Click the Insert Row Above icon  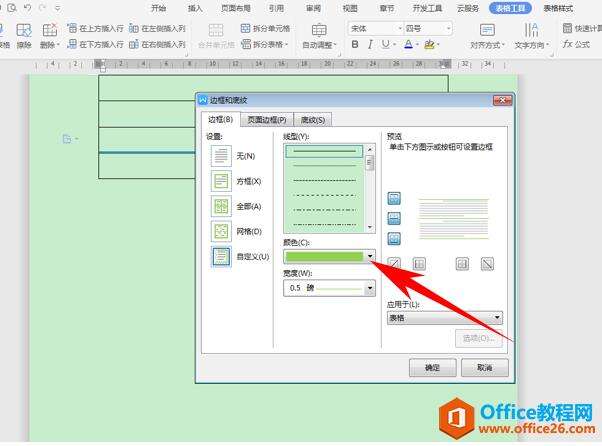[72, 28]
